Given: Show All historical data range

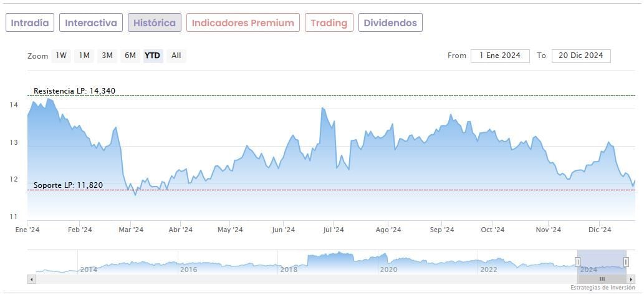Looking at the screenshot, I should 176,56.
